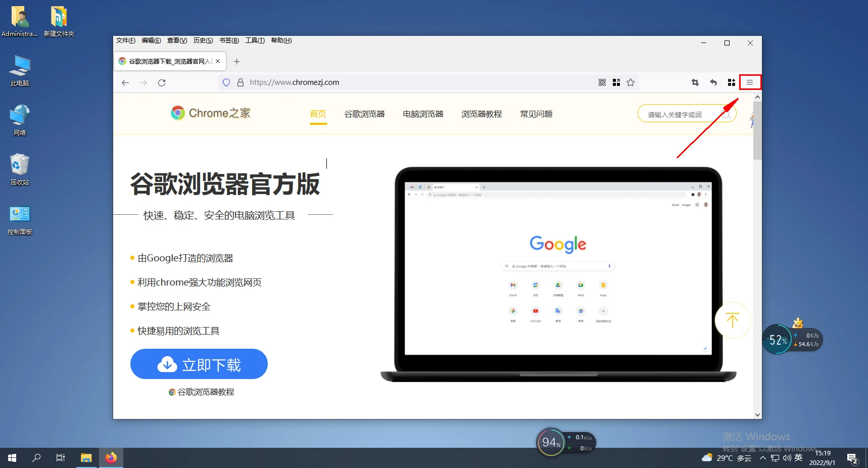Select 回收站 desktop icon
Viewport: 868px width, 468px height.
pyautogui.click(x=20, y=170)
